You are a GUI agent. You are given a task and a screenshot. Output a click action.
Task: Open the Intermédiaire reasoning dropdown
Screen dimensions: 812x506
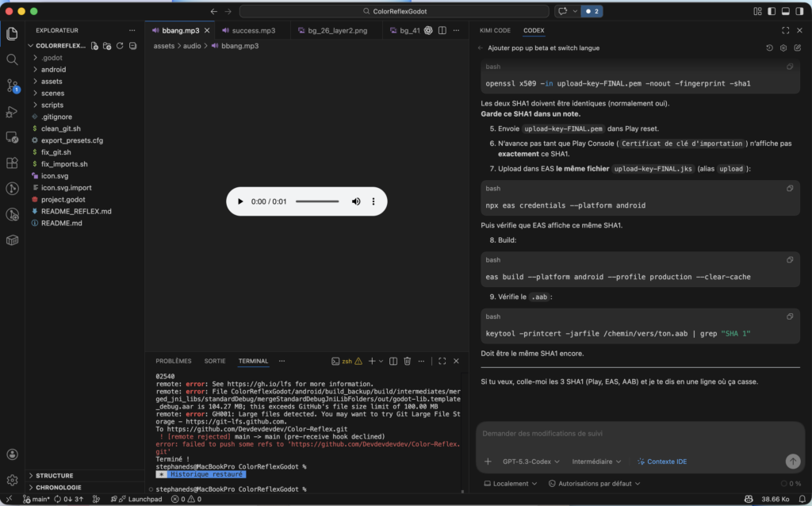(x=597, y=461)
